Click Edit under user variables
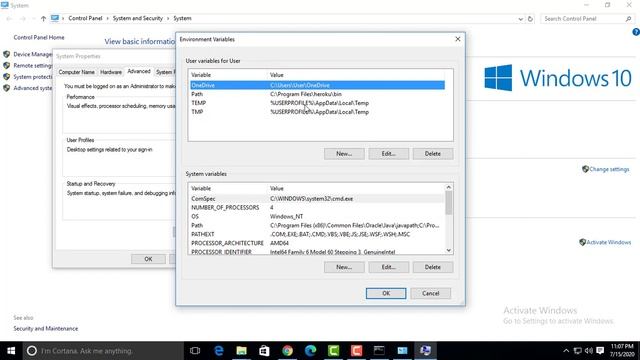This screenshot has width=640, height=360. point(389,154)
